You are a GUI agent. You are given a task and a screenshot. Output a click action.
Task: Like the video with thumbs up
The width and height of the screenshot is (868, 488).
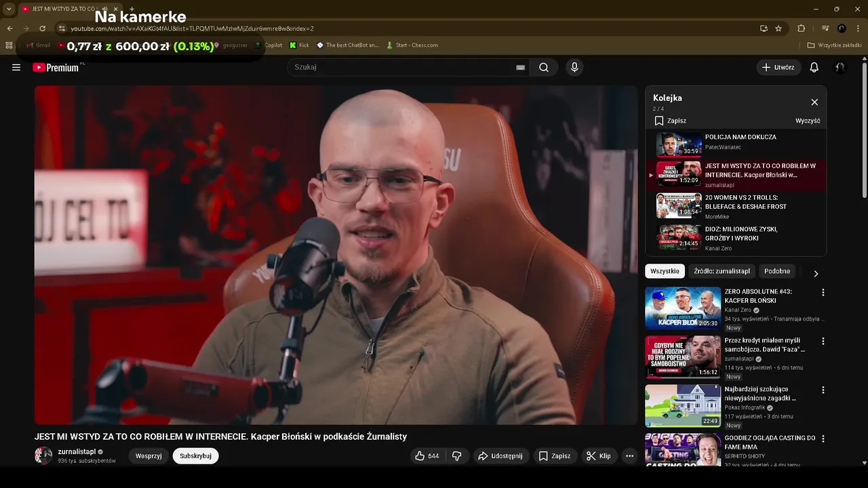(428, 456)
